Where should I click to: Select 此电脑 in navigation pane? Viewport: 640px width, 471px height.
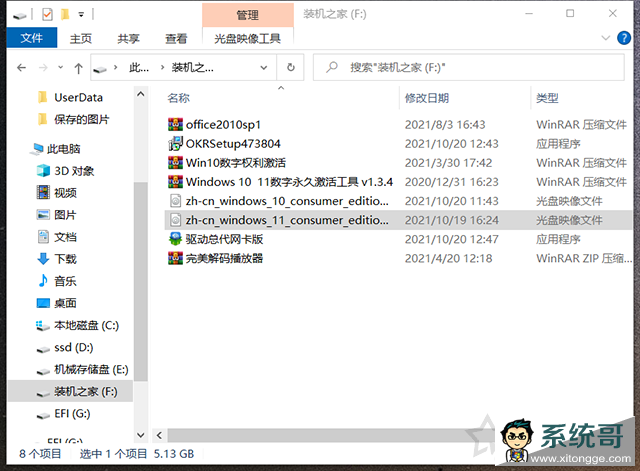tap(63, 149)
